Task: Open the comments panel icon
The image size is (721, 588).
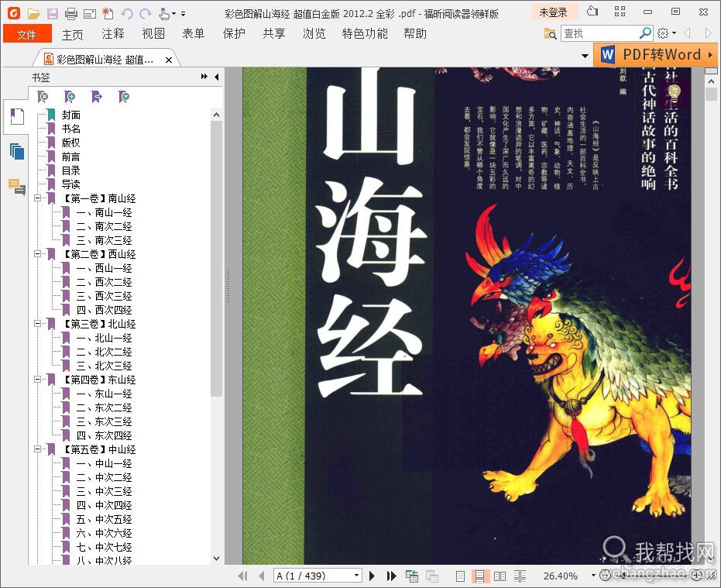Action: point(17,187)
